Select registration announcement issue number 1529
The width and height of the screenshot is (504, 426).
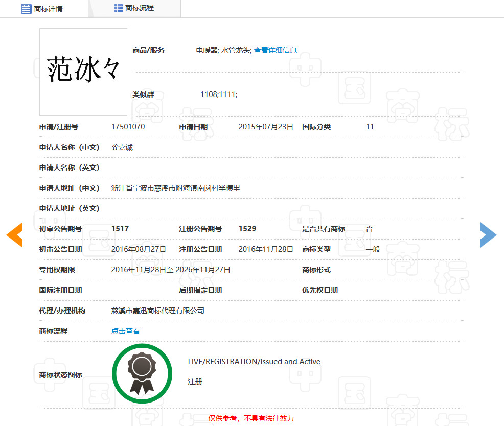247,229
